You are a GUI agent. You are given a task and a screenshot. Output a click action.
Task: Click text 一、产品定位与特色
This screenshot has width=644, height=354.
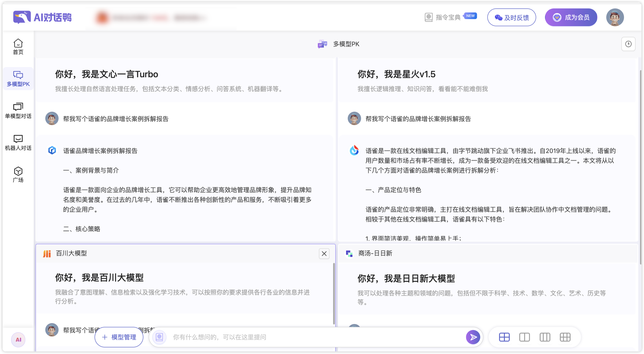[x=393, y=190]
